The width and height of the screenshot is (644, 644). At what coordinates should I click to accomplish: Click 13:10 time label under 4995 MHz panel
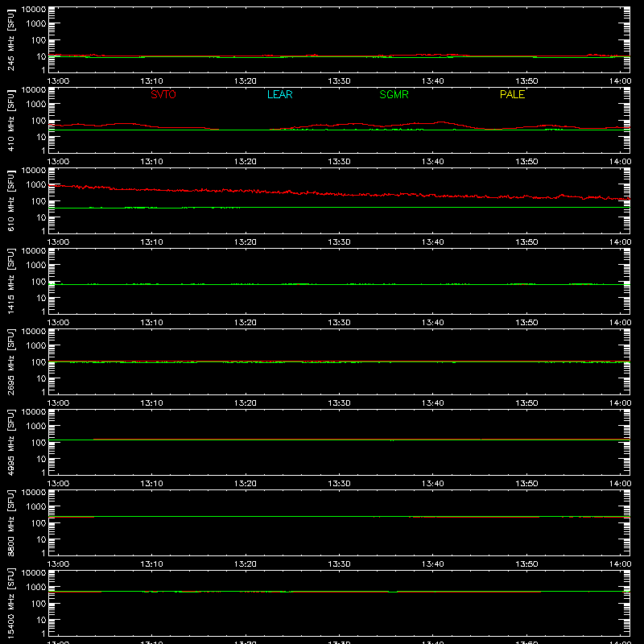(151, 484)
